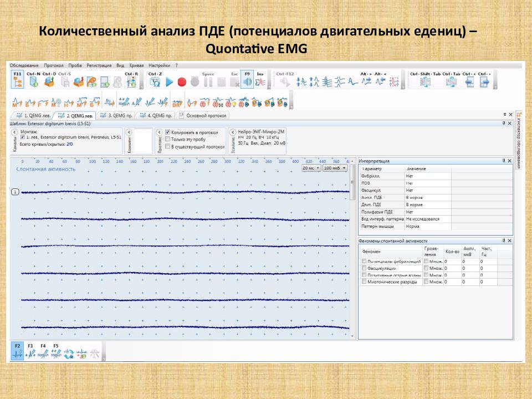Image resolution: width=532 pixels, height=399 pixels.
Task: Open the 100 мкВ amplitude dropdown
Action: point(335,168)
